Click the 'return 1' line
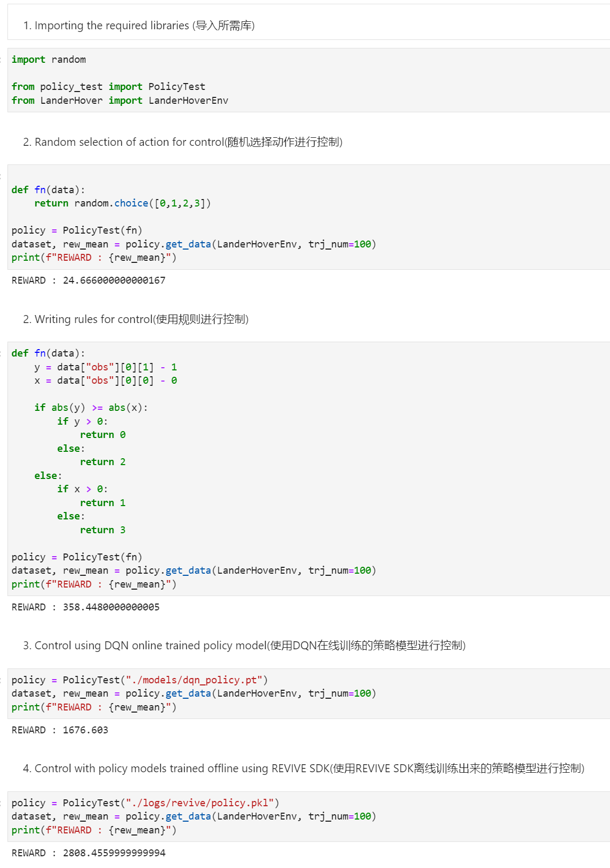Viewport: 610px width, 868px height. click(103, 503)
